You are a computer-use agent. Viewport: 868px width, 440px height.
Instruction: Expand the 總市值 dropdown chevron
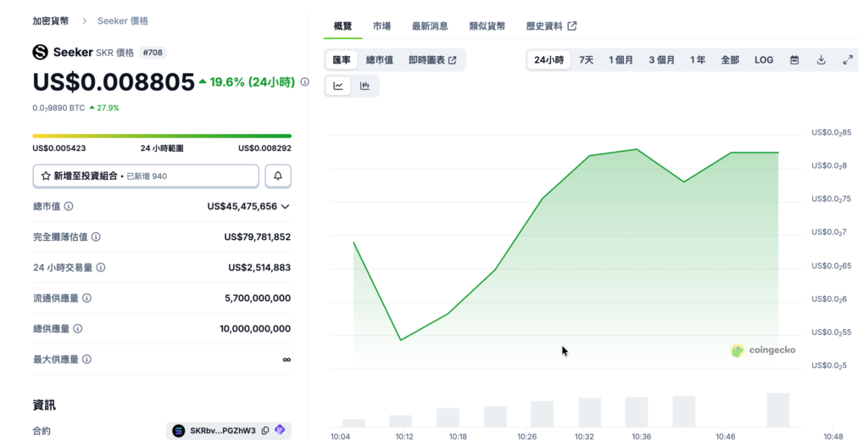pos(285,207)
